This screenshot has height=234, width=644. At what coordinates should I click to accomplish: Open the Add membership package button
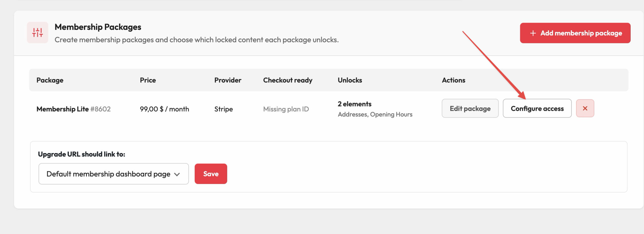click(575, 33)
